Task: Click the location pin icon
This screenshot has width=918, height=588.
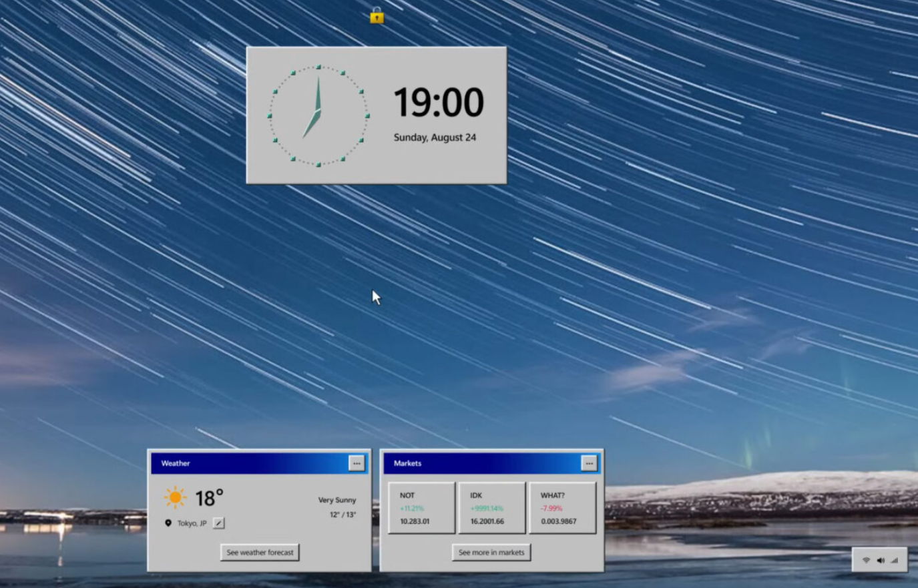Action: pyautogui.click(x=168, y=523)
